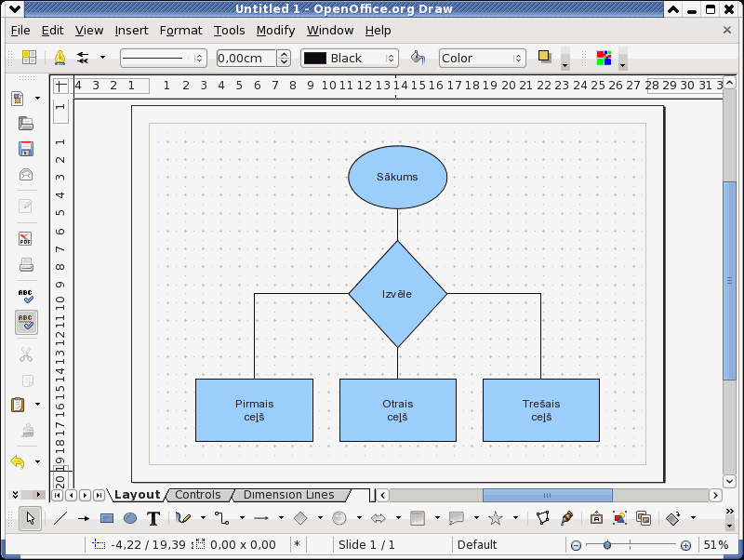
Task: Click the New document icon
Action: (x=18, y=99)
